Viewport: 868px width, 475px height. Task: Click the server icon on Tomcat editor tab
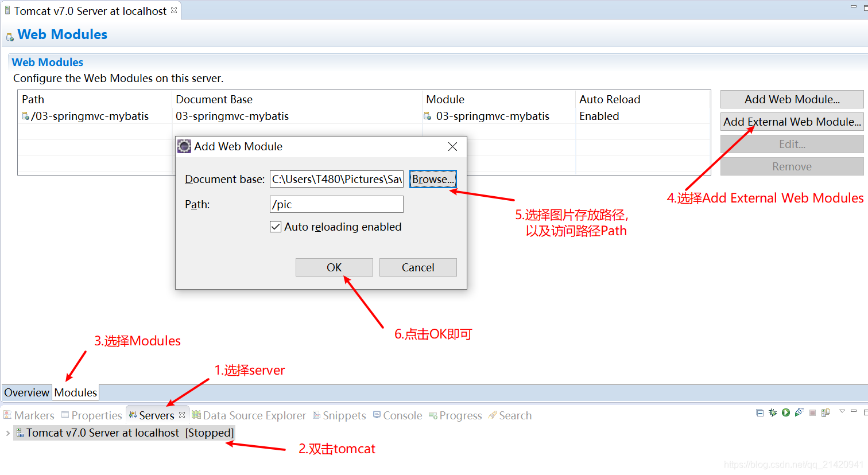click(x=7, y=10)
